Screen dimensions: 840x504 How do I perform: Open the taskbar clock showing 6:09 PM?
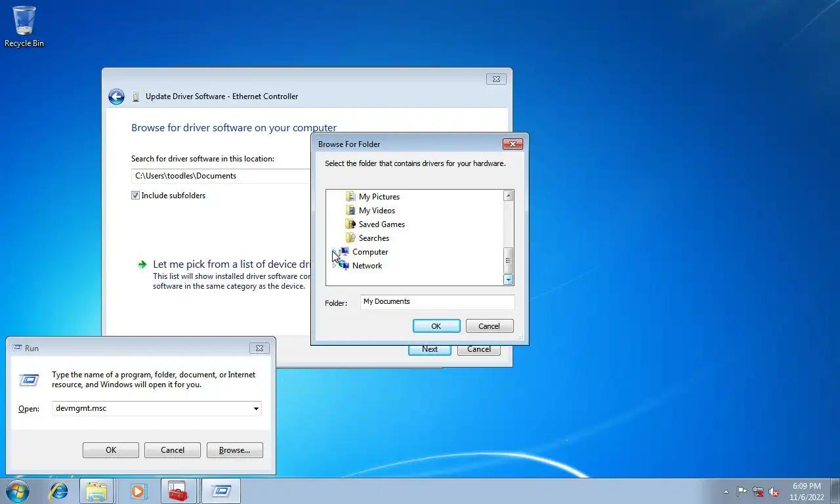807,492
